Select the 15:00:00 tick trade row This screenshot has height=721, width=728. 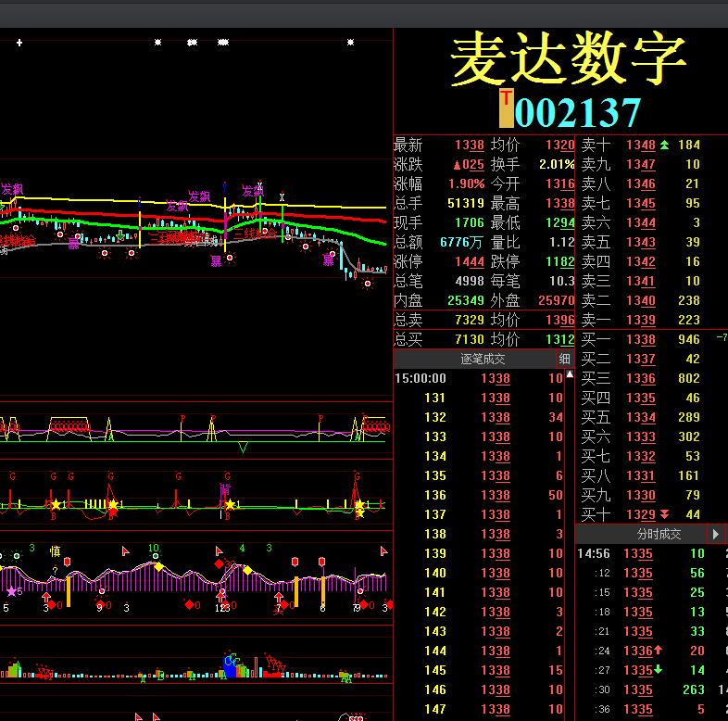(479, 378)
